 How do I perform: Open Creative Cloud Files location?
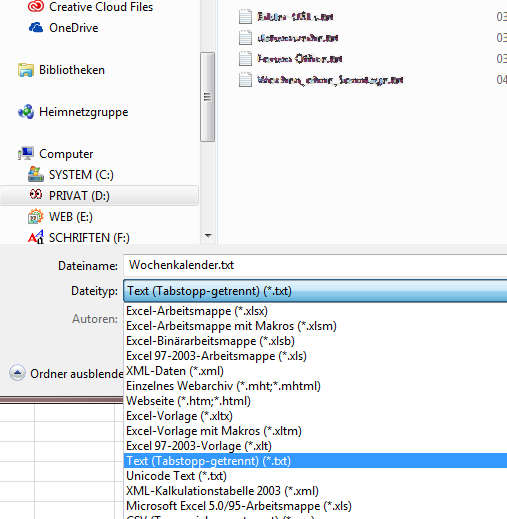tap(101, 7)
